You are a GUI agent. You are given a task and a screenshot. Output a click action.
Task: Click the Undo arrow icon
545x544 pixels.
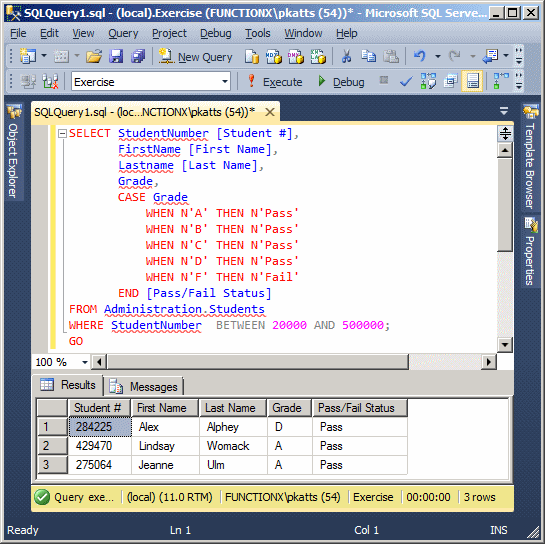[420, 56]
